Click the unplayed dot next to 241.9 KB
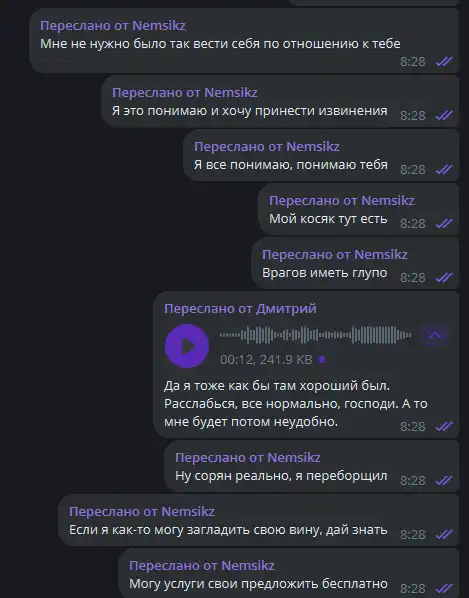The image size is (469, 598). [322, 359]
